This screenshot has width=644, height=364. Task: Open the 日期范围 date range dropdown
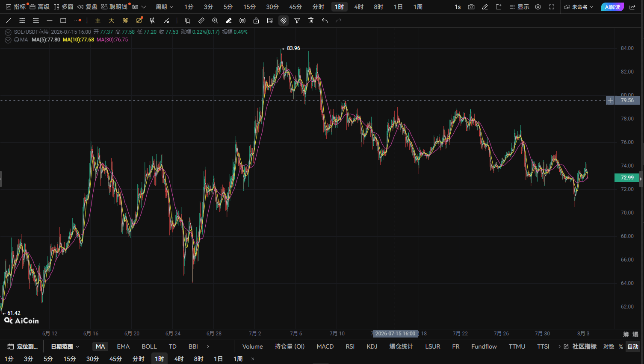65,346
